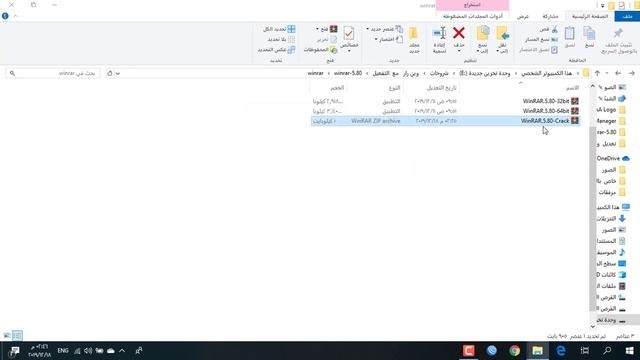640x360 pixels.
Task: Open the Easy access (اختصار) dropdown
Action: [389, 40]
